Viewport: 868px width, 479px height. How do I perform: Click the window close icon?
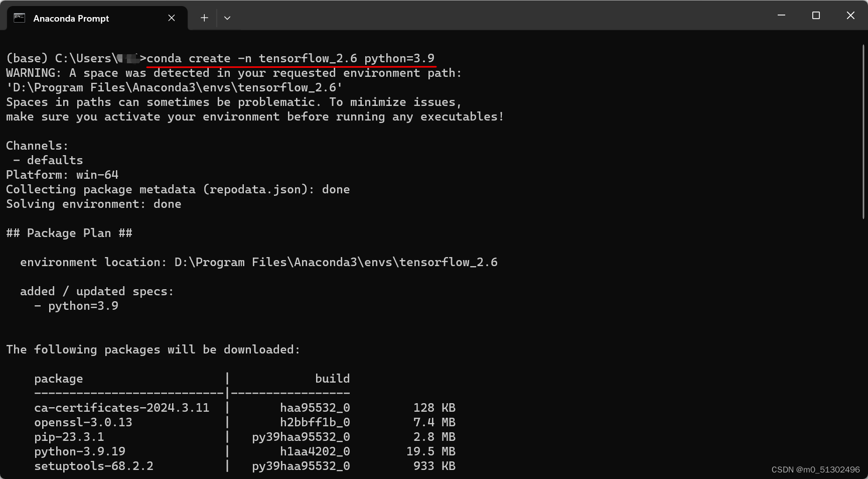(x=850, y=15)
